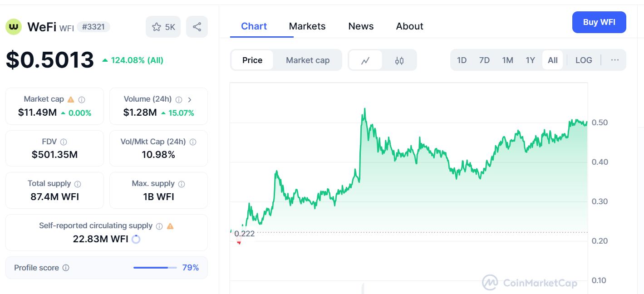Switch to line chart view icon

click(365, 60)
